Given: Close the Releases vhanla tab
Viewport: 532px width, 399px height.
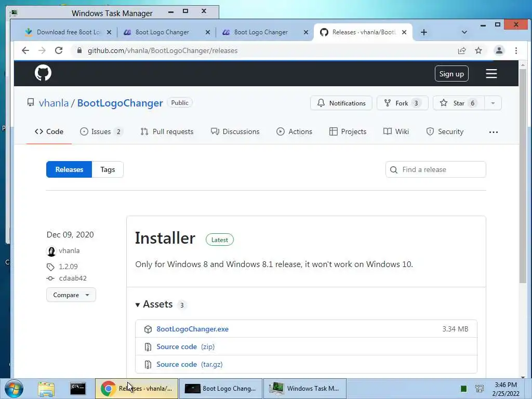Looking at the screenshot, I should click(x=404, y=32).
